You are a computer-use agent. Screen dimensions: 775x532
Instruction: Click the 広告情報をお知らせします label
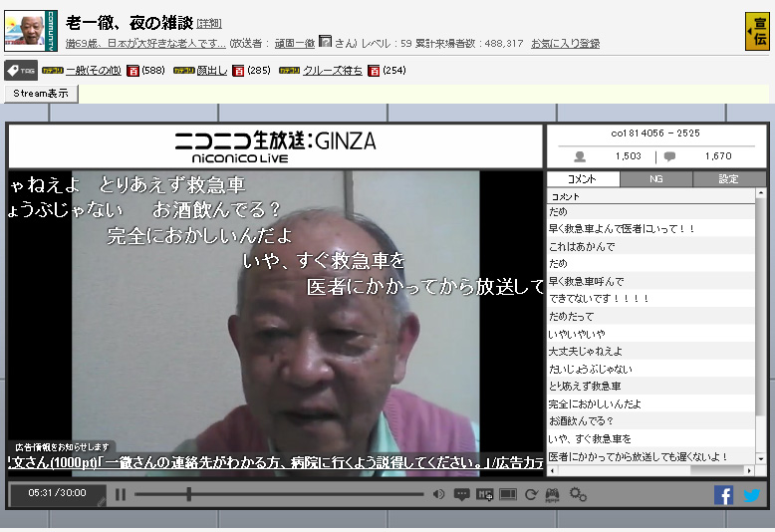62,447
